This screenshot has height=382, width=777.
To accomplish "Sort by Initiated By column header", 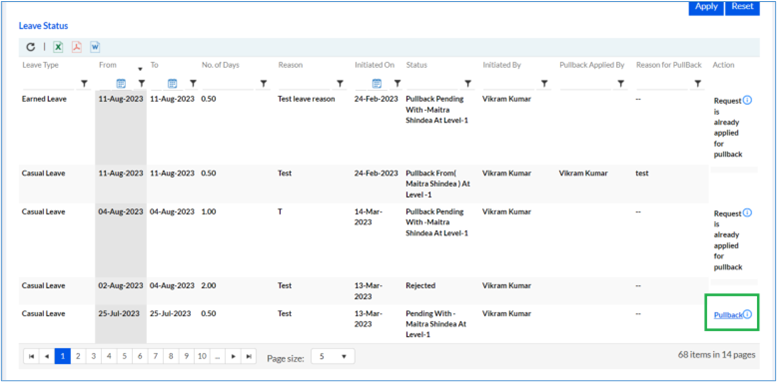I will (x=501, y=65).
